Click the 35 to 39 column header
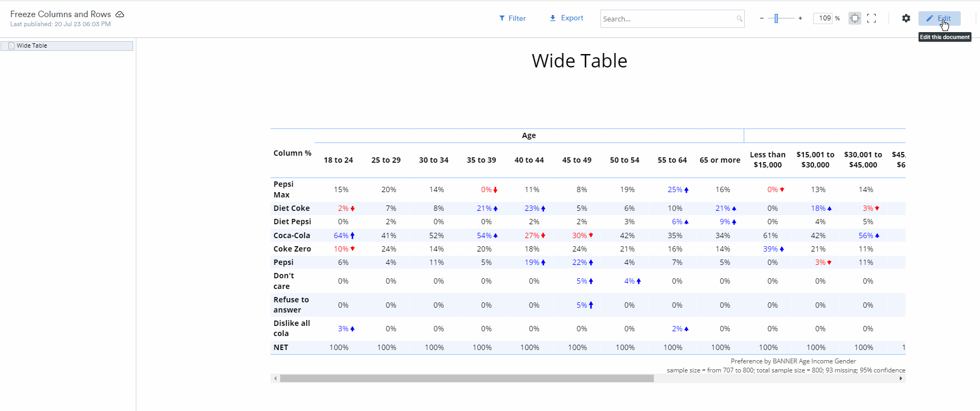 pyautogui.click(x=481, y=160)
